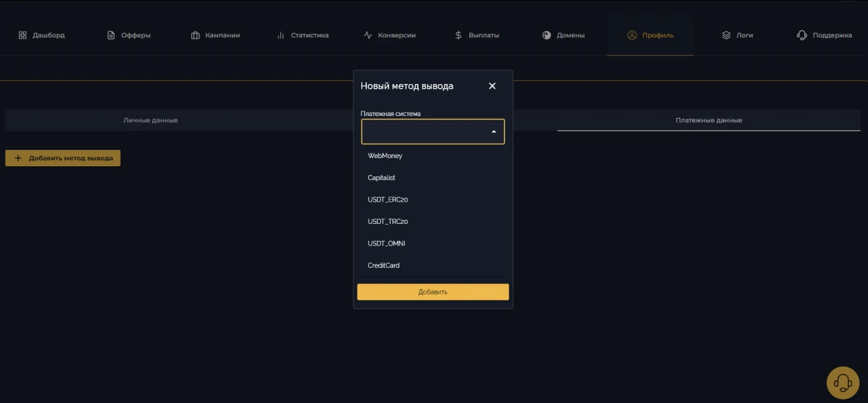
Task: Click the yellow Добавить button in the dialog
Action: [x=433, y=292]
